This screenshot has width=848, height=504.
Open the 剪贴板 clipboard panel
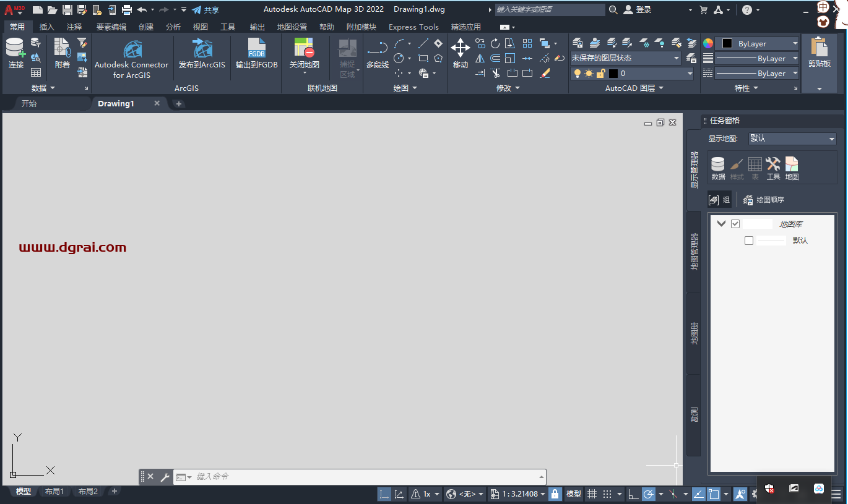820,63
